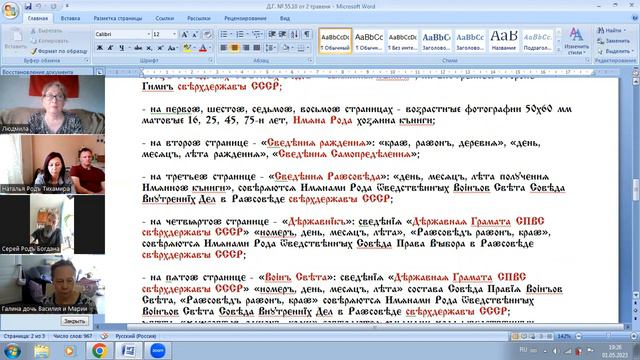Click Закрыть in the recovery pane
Image resolution: width=640 pixels, height=360 pixels.
click(74, 321)
